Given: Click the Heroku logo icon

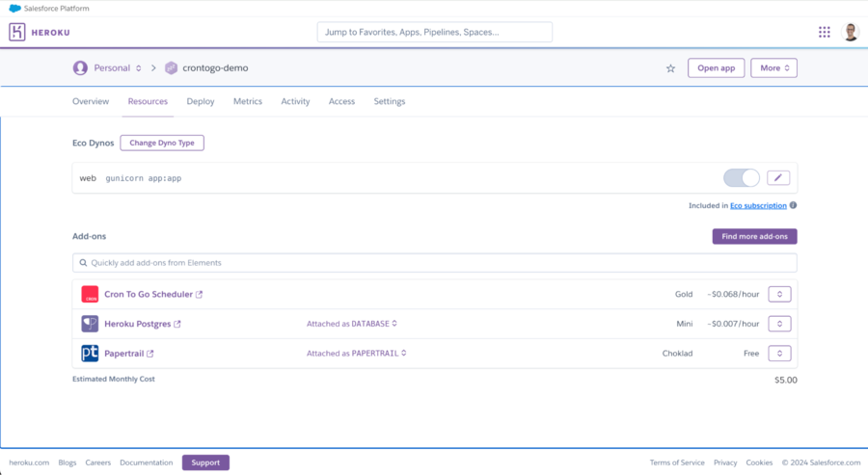Looking at the screenshot, I should click(17, 32).
